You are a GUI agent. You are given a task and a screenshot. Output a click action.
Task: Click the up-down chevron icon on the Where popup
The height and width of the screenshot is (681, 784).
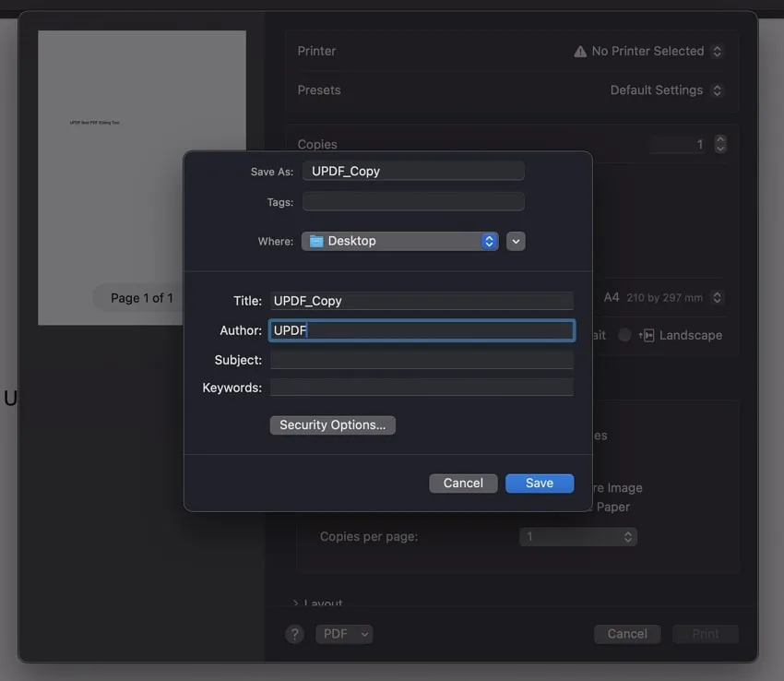489,241
